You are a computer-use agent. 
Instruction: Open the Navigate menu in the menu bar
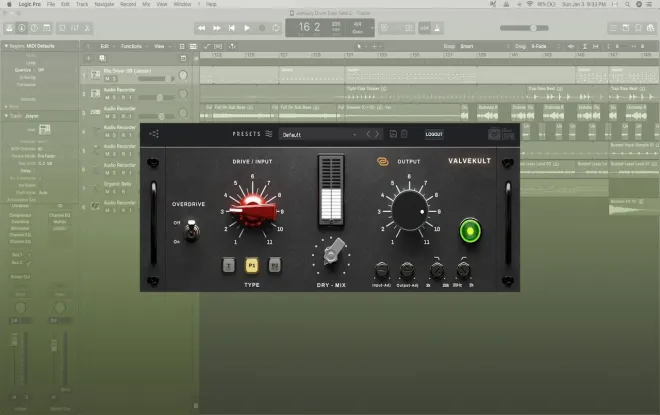pos(104,4)
